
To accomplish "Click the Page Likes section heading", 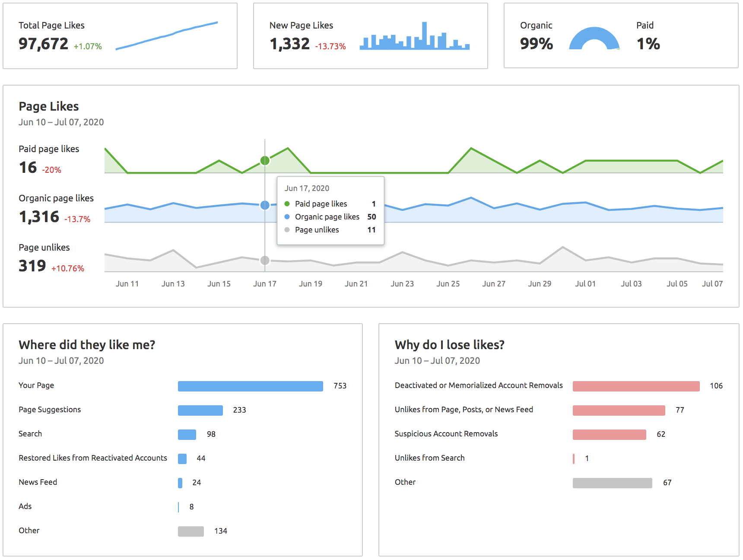I will [49, 106].
